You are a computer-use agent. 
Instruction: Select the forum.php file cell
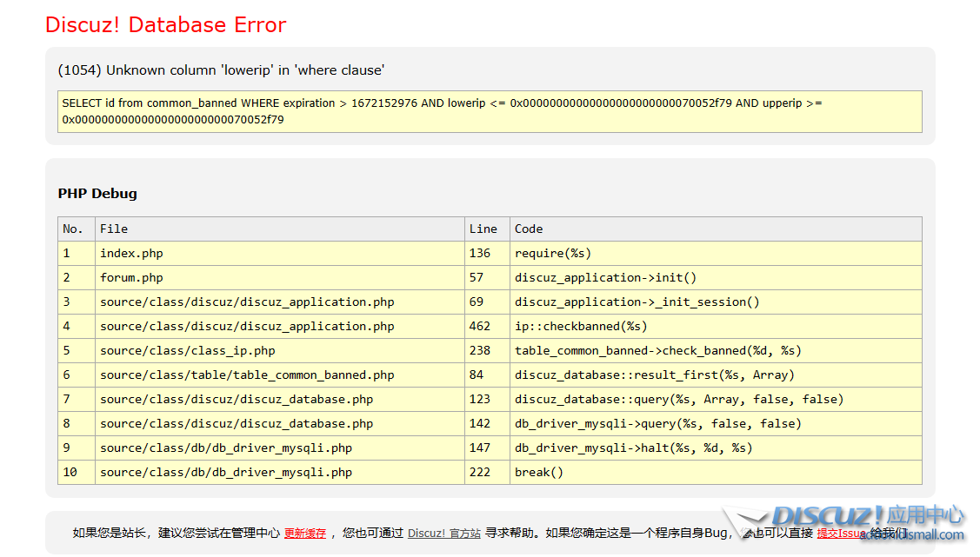pos(131,278)
